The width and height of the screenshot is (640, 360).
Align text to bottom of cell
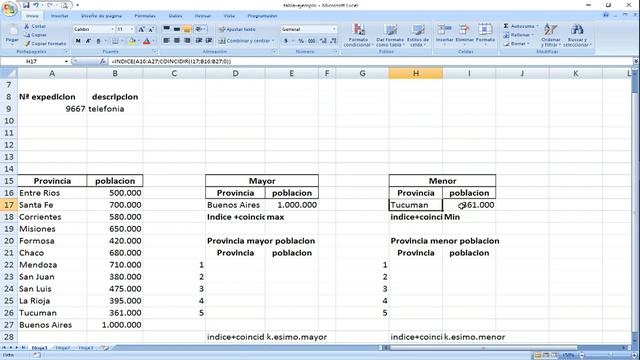click(x=187, y=29)
